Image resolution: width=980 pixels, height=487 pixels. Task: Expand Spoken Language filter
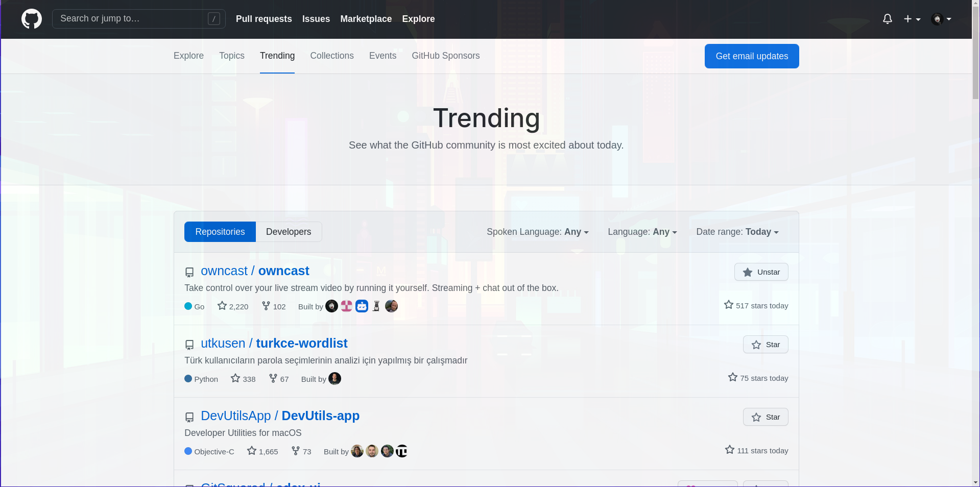[538, 232]
